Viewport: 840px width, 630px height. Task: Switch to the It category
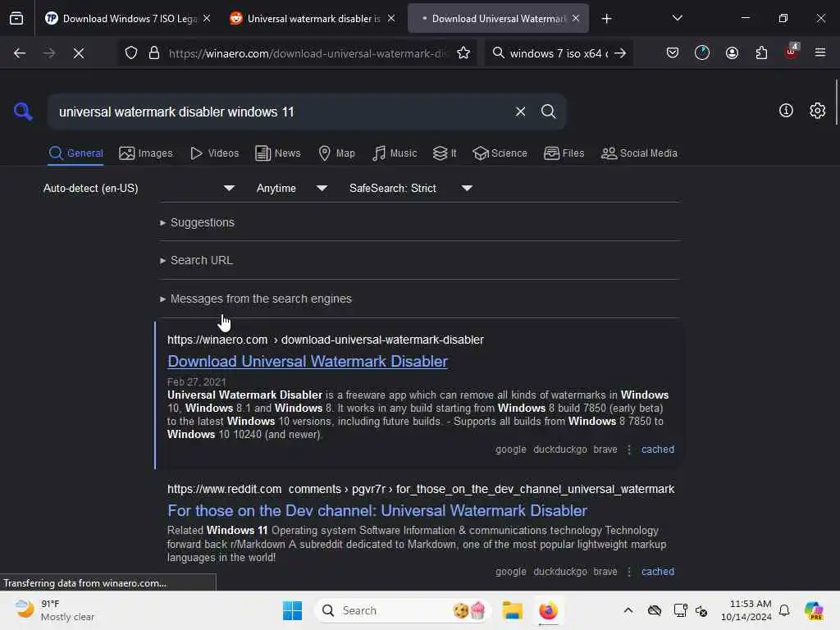tap(445, 153)
